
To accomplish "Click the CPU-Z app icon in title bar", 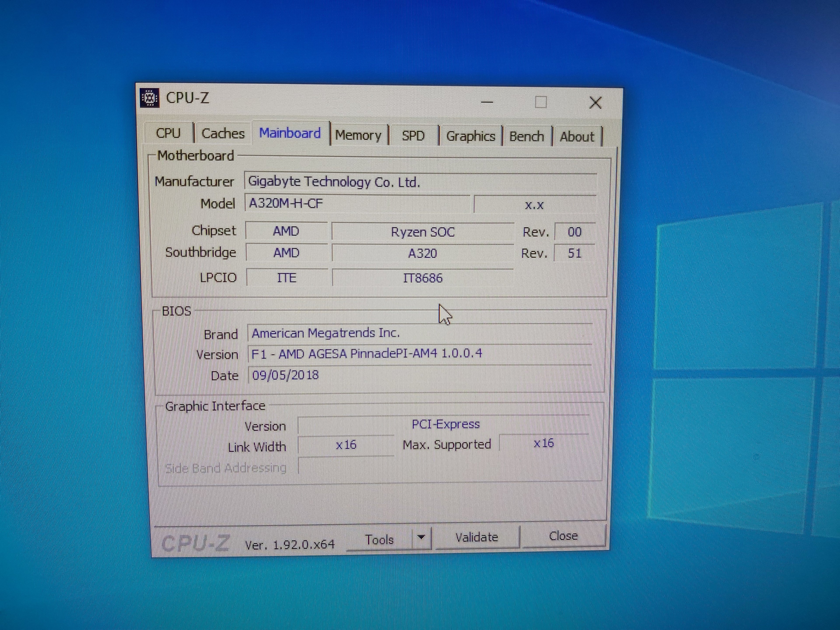I will [150, 98].
